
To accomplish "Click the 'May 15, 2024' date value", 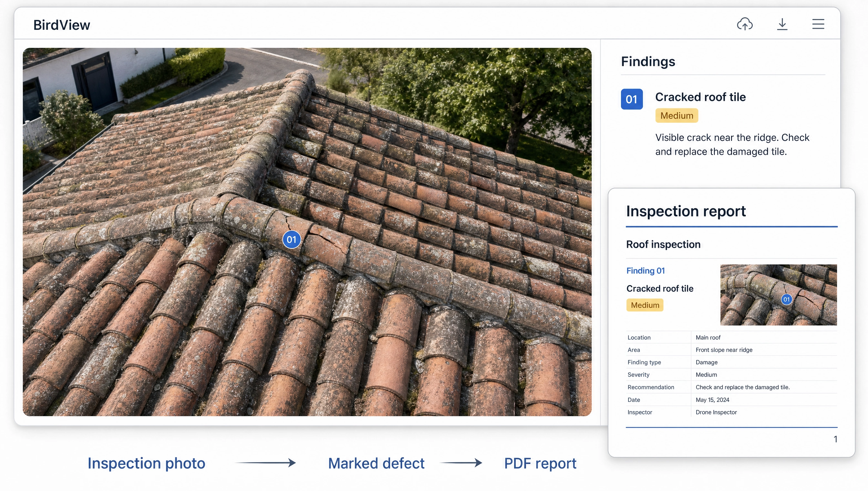I will pyautogui.click(x=712, y=400).
